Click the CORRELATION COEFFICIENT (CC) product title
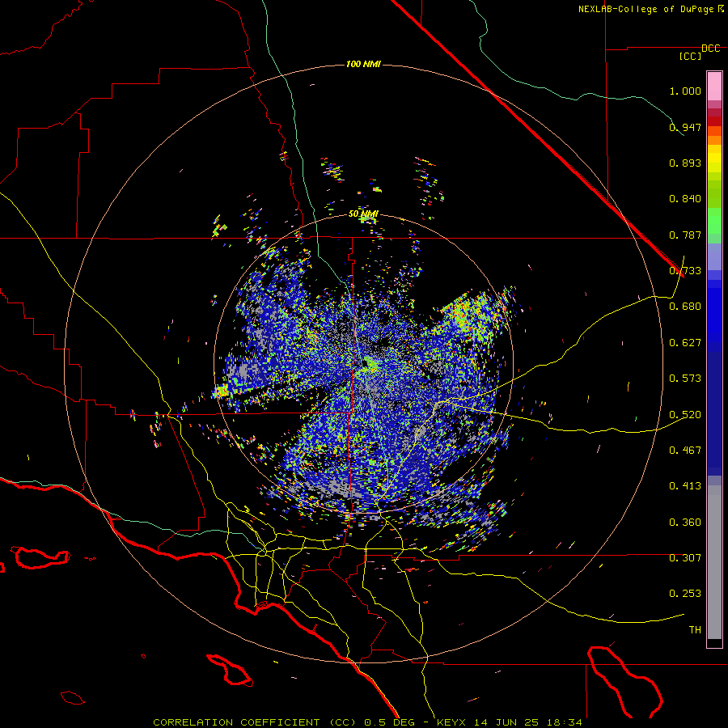Image resolution: width=728 pixels, height=728 pixels. click(x=255, y=722)
